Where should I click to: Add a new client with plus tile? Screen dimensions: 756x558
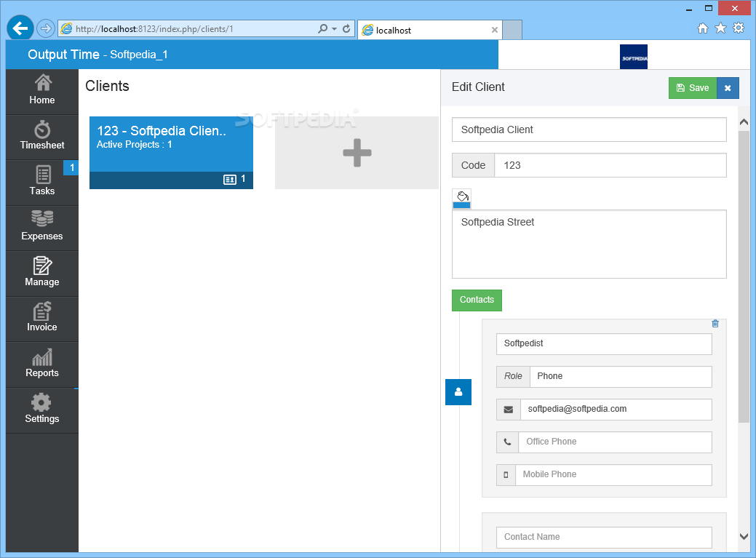click(x=357, y=153)
